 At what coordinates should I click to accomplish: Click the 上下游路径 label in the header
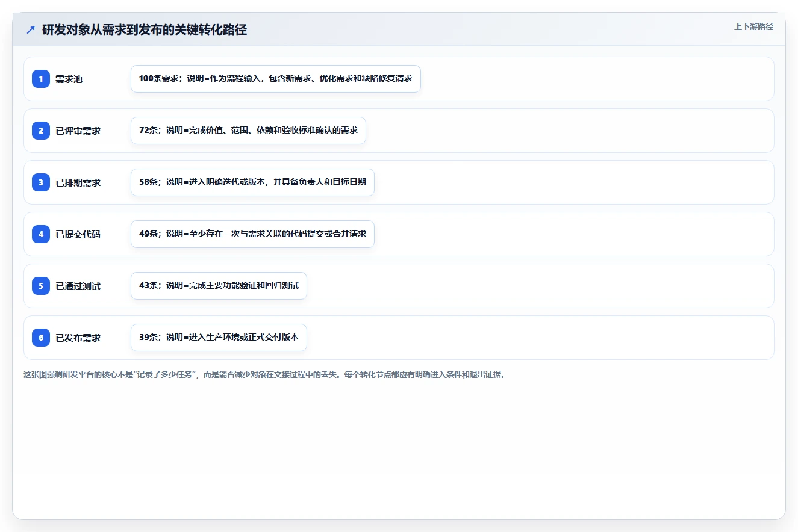click(753, 26)
